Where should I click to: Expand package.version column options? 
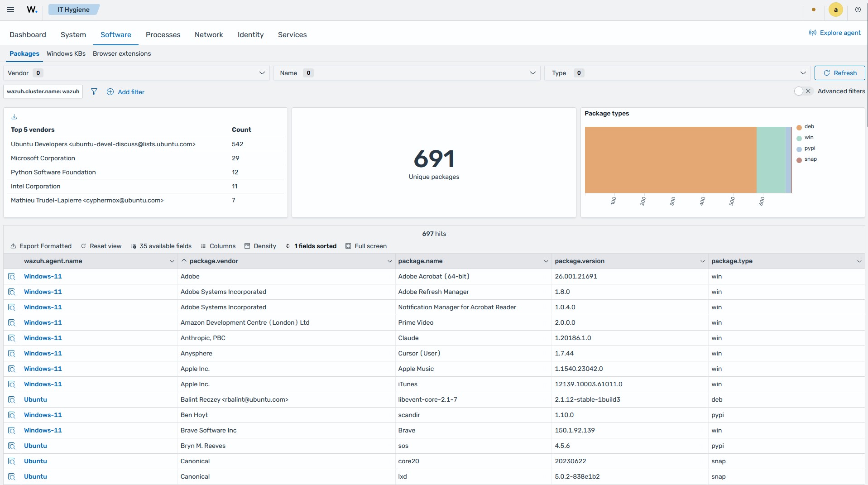pos(703,261)
